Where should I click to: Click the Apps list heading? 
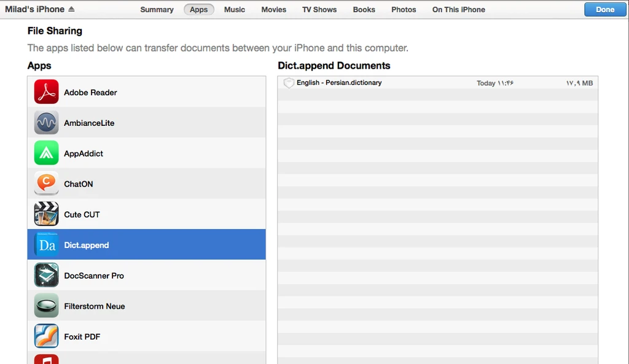(39, 66)
